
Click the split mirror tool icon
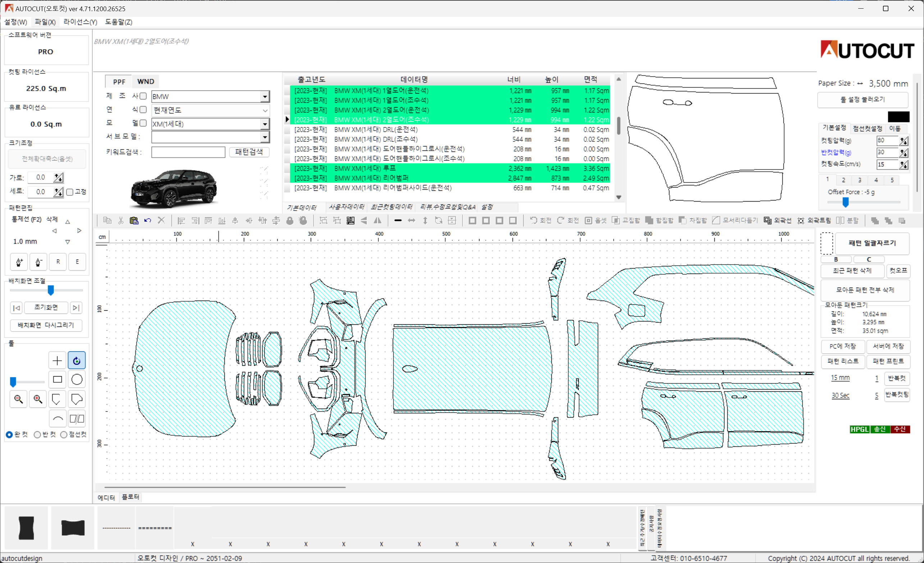click(x=77, y=419)
